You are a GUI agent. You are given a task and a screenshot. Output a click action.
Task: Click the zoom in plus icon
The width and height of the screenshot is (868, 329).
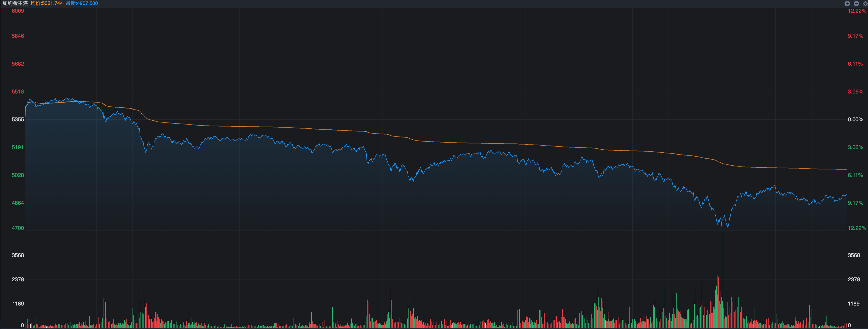[x=847, y=3]
